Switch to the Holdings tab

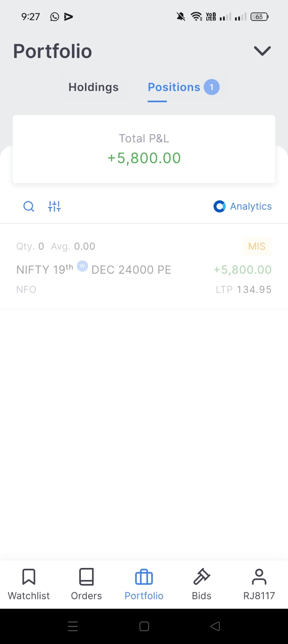click(93, 87)
